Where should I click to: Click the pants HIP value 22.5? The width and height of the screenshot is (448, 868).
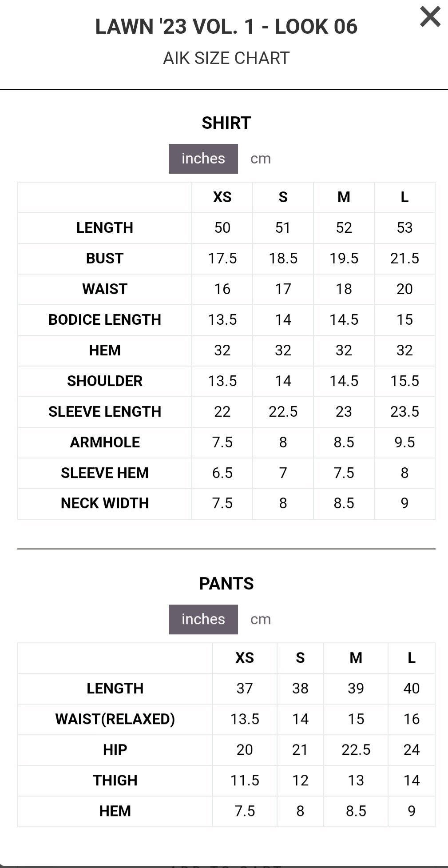coord(356,750)
